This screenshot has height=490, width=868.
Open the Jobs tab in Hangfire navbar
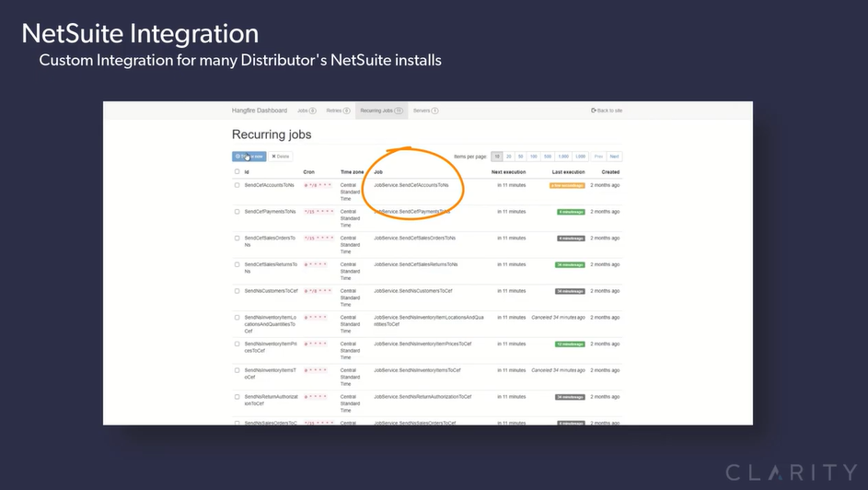click(x=307, y=111)
